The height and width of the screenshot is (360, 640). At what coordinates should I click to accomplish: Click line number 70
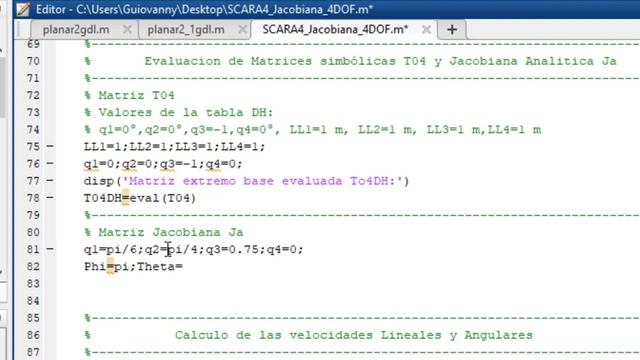click(33, 61)
